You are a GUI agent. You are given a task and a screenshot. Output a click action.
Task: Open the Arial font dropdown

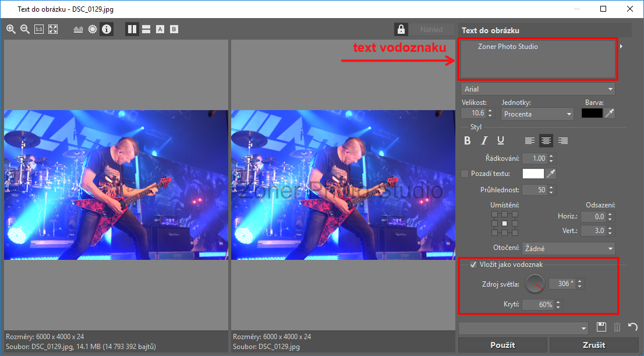(539, 89)
